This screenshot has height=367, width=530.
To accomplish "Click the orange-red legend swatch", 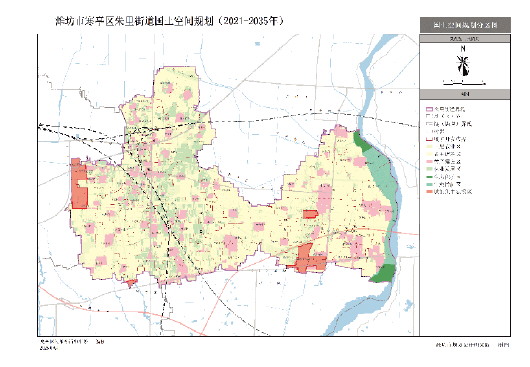I will pyautogui.click(x=429, y=192).
